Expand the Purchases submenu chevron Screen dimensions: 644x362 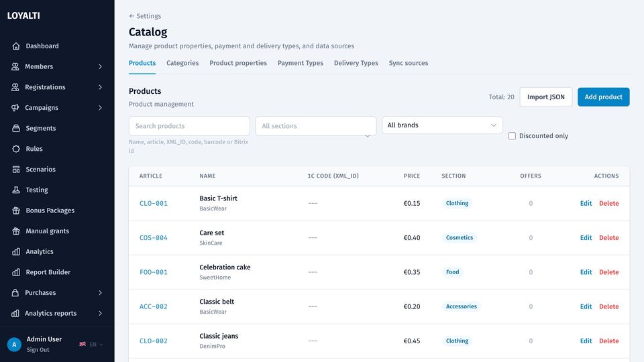pos(100,293)
